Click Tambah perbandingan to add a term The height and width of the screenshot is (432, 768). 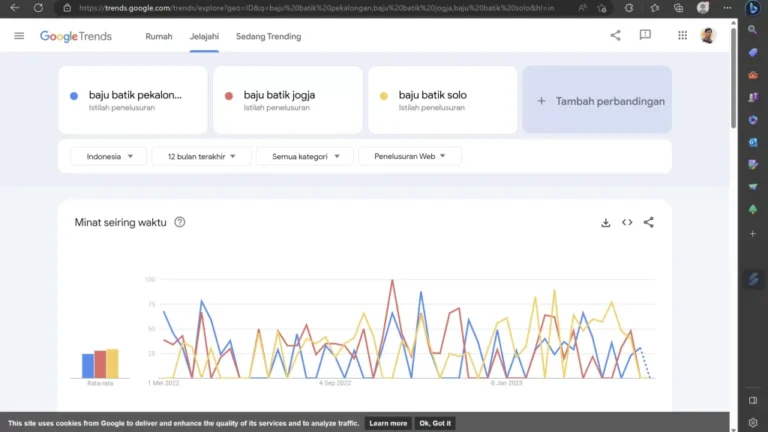point(597,101)
